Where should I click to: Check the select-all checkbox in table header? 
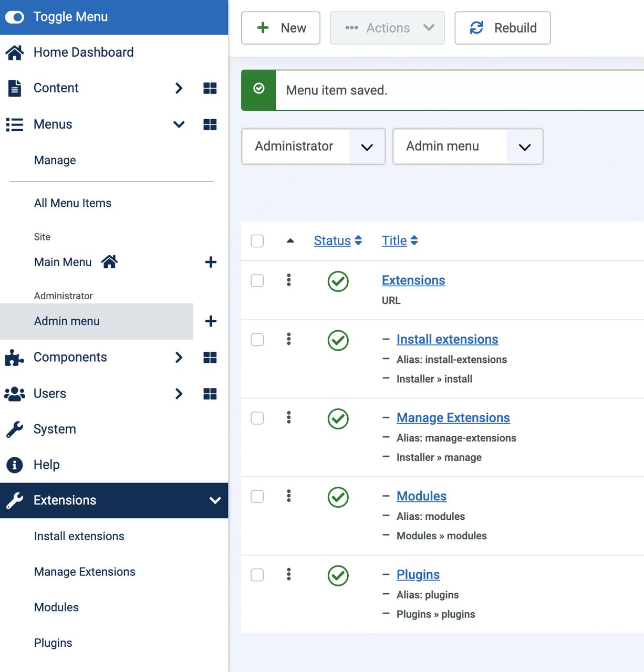coord(257,241)
